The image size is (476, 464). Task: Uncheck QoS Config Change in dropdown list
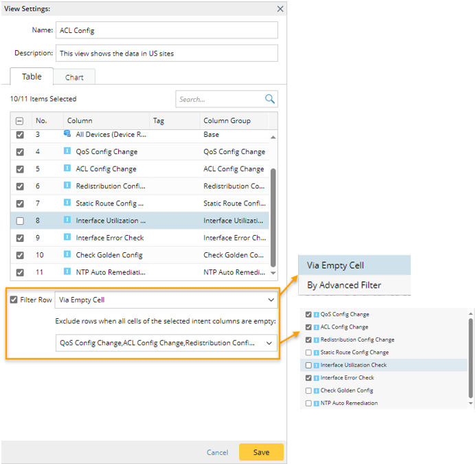(308, 315)
